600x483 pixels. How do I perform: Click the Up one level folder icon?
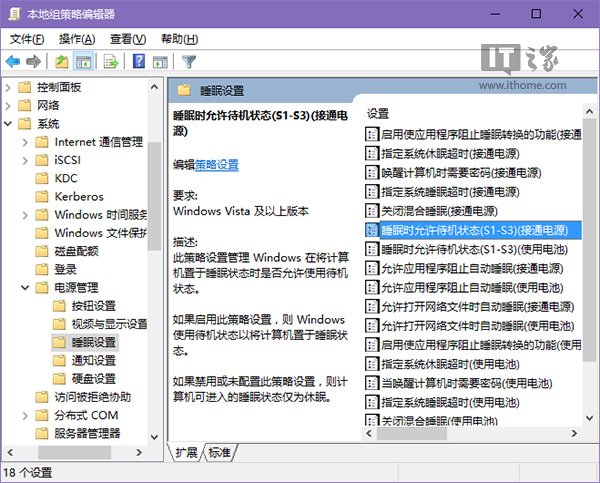pyautogui.click(x=62, y=62)
